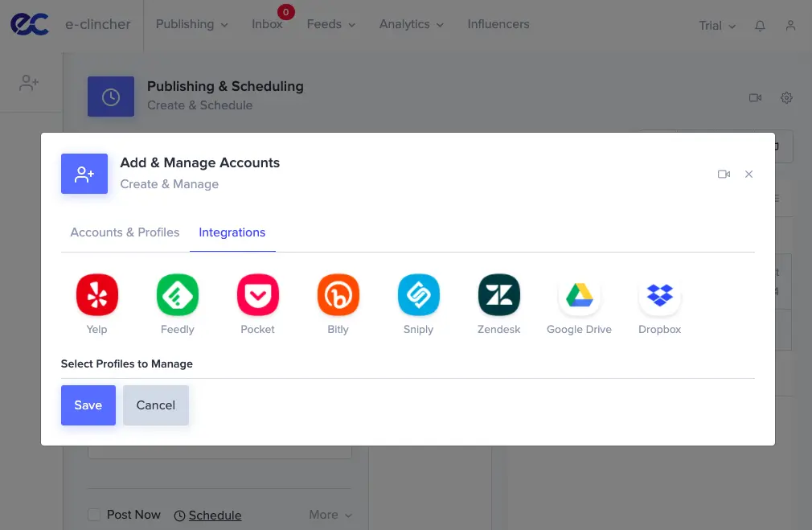
Task: Select the Sniply integration icon
Action: click(418, 295)
